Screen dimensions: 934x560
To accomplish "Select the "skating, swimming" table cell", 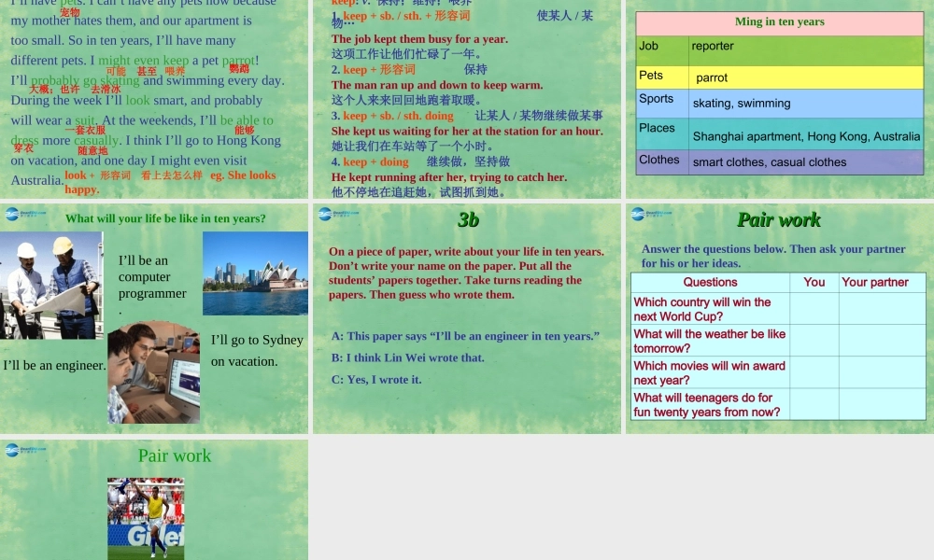I will click(806, 104).
